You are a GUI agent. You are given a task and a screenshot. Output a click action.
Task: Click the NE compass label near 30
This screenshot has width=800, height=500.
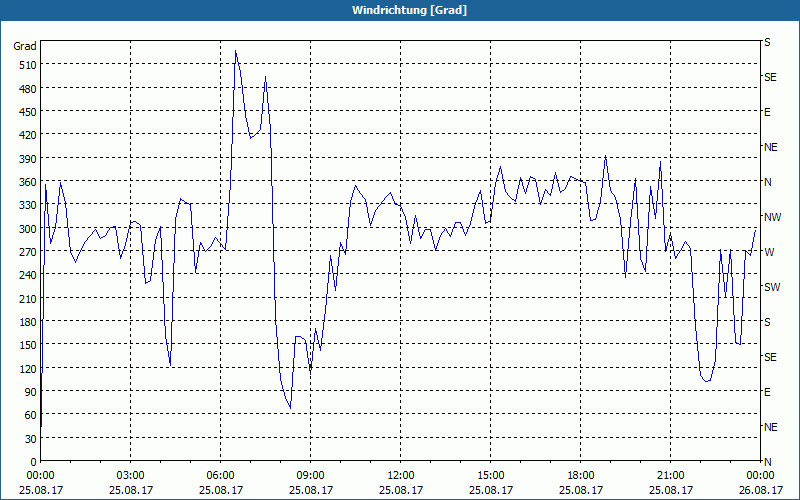[770, 427]
